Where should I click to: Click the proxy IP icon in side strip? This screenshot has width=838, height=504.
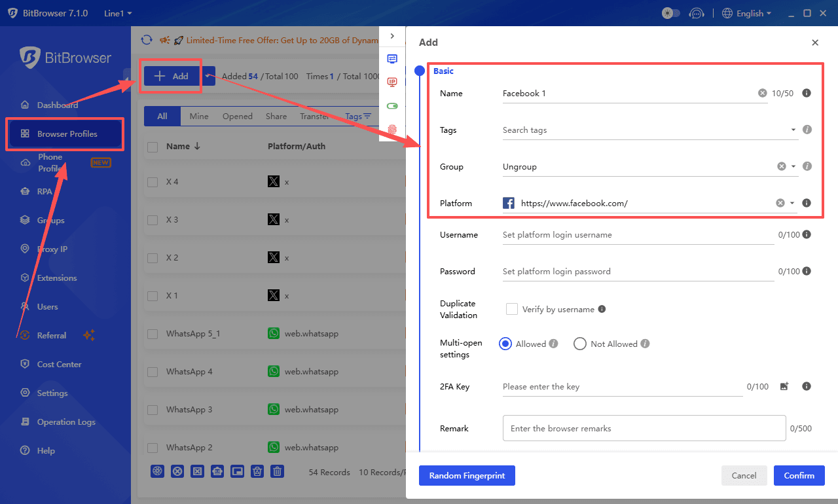pyautogui.click(x=392, y=82)
